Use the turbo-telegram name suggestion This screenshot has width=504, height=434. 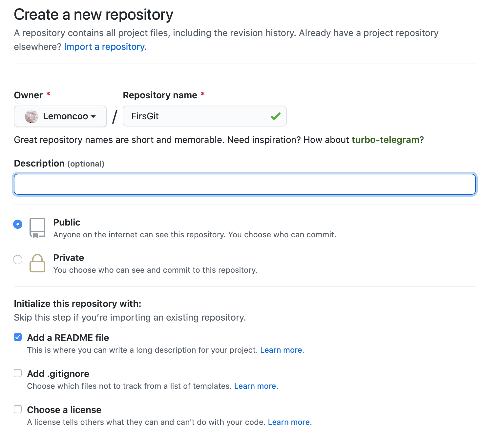tap(385, 140)
